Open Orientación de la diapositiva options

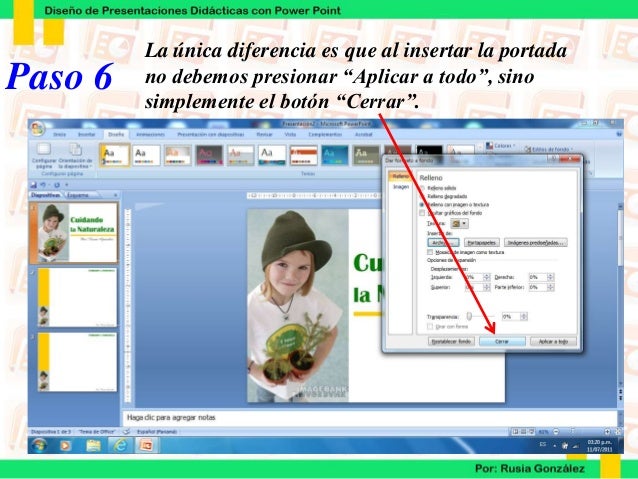click(75, 156)
